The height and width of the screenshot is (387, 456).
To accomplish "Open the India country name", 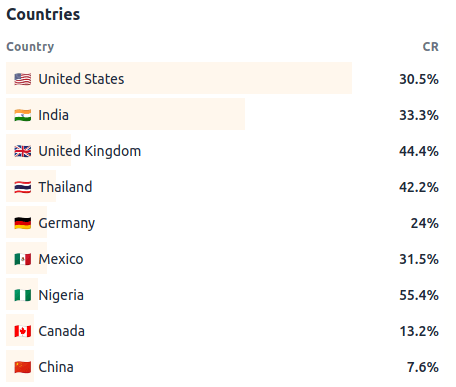I will [x=54, y=115].
